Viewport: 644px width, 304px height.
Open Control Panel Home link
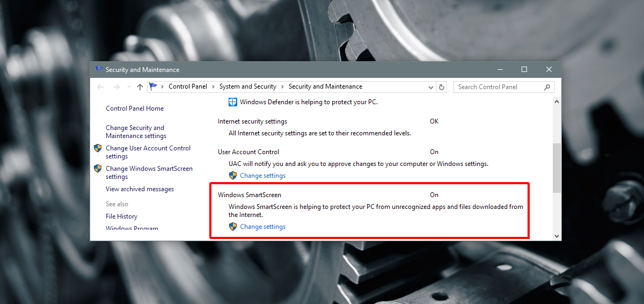click(x=135, y=108)
